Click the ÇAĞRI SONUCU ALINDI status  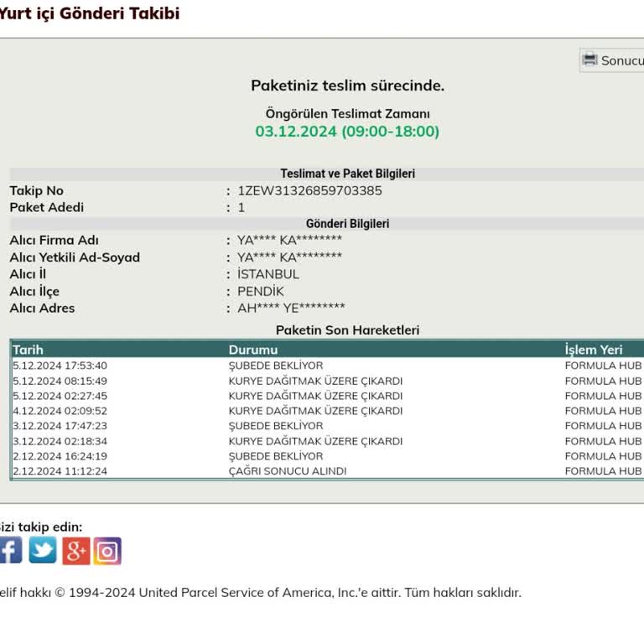tap(288, 471)
